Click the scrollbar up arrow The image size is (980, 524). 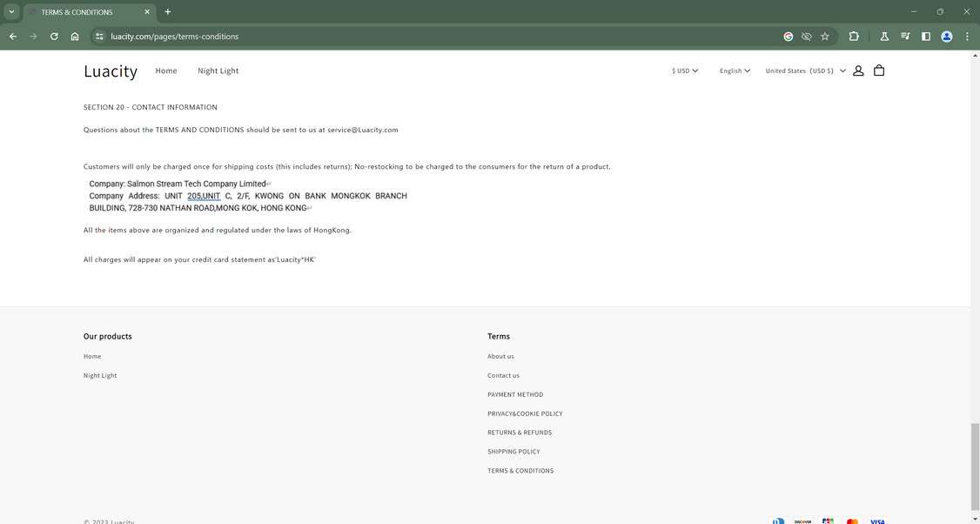coord(975,55)
